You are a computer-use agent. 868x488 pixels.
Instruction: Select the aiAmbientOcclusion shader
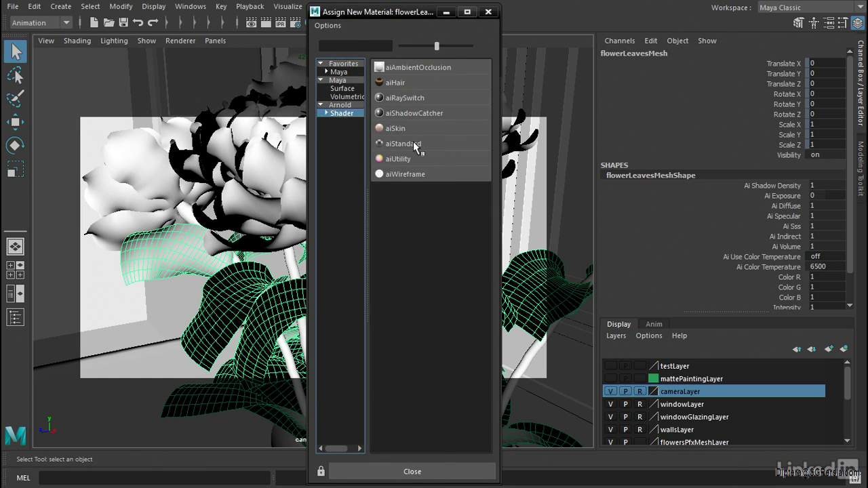click(x=431, y=67)
